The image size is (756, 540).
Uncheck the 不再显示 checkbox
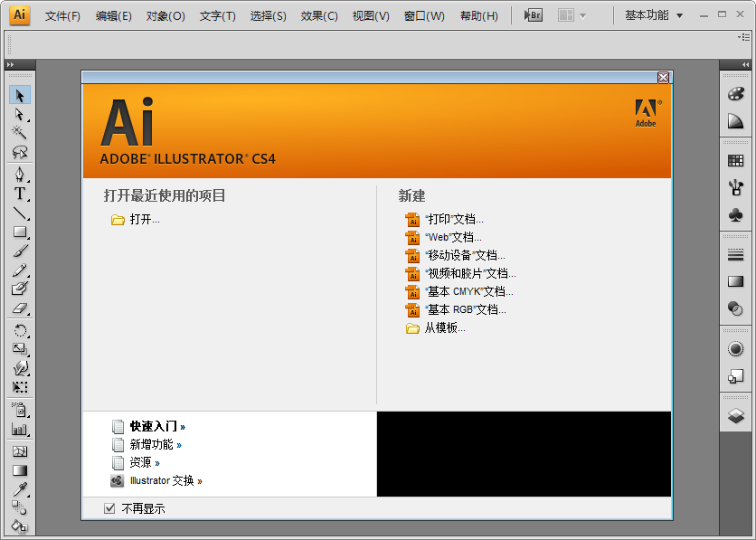(x=109, y=508)
